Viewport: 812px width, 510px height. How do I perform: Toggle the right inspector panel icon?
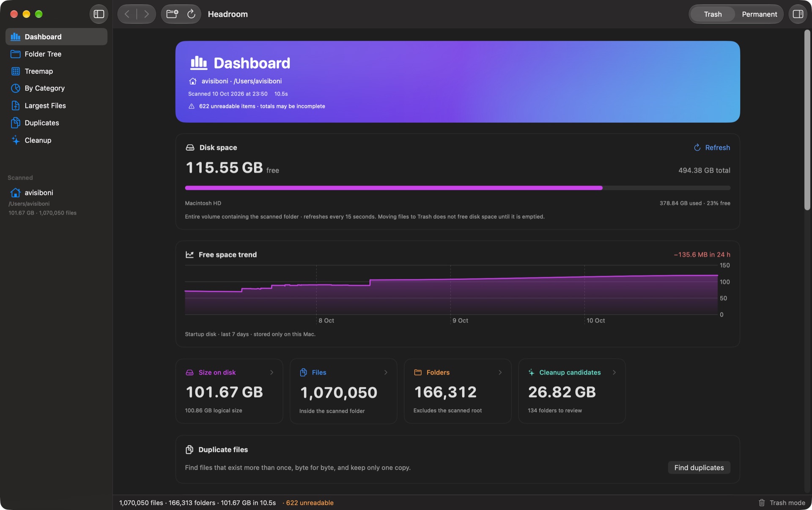[798, 14]
